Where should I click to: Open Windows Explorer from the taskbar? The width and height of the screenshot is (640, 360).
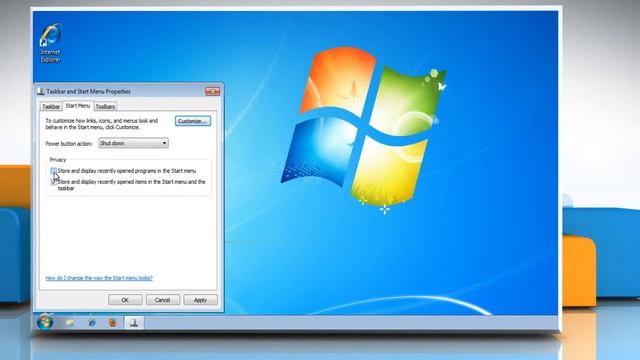pyautogui.click(x=70, y=323)
